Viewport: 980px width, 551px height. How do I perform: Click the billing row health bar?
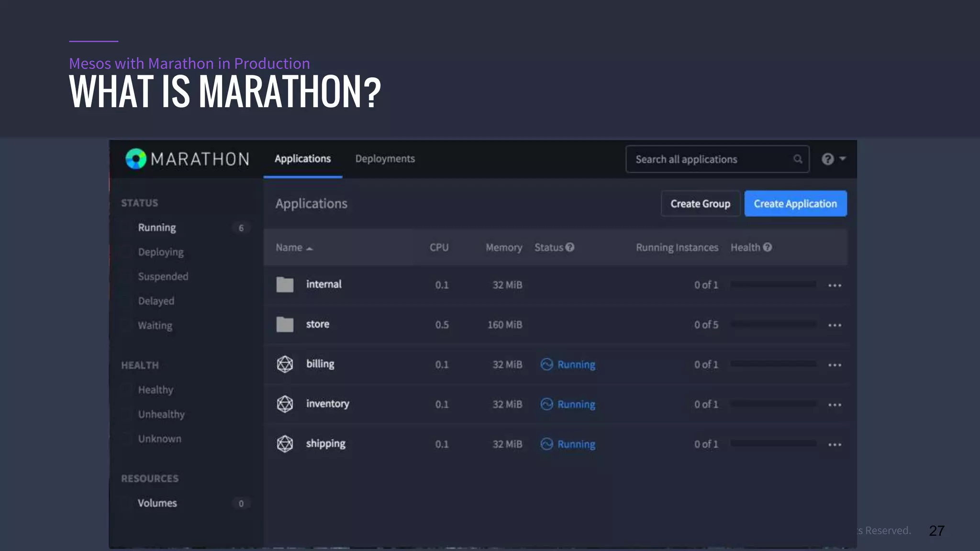coord(773,364)
